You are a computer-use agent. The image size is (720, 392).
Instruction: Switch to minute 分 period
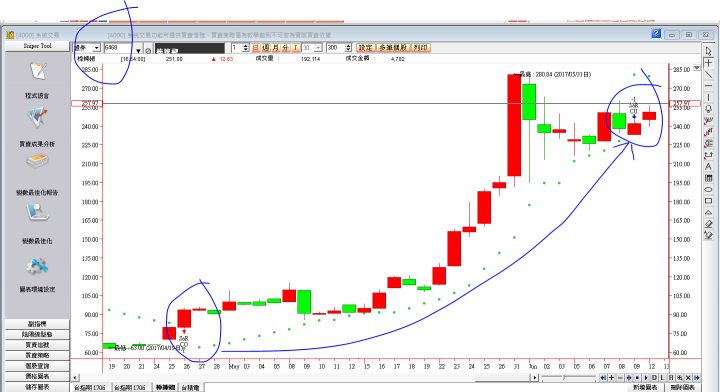coord(285,48)
